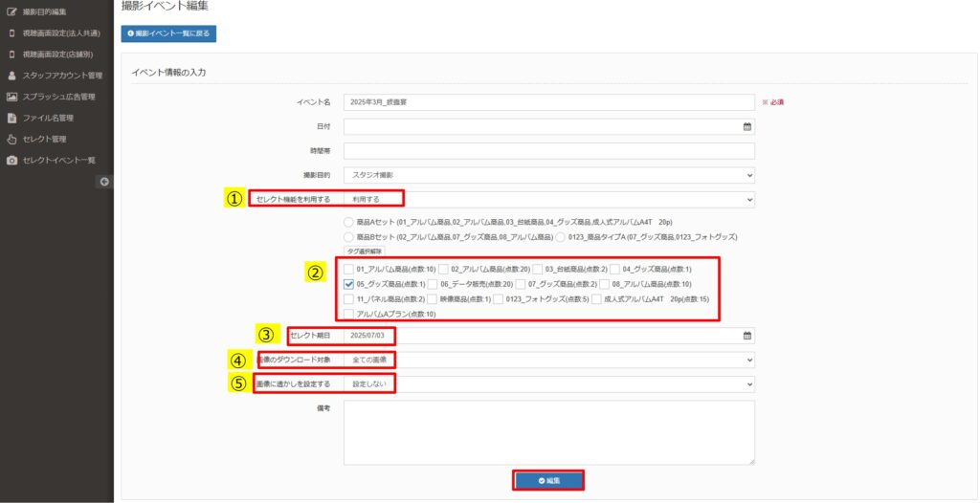The width and height of the screenshot is (980, 503).
Task: Click the 撮影目的編集 pencil icon in sidebar
Action: (x=11, y=11)
